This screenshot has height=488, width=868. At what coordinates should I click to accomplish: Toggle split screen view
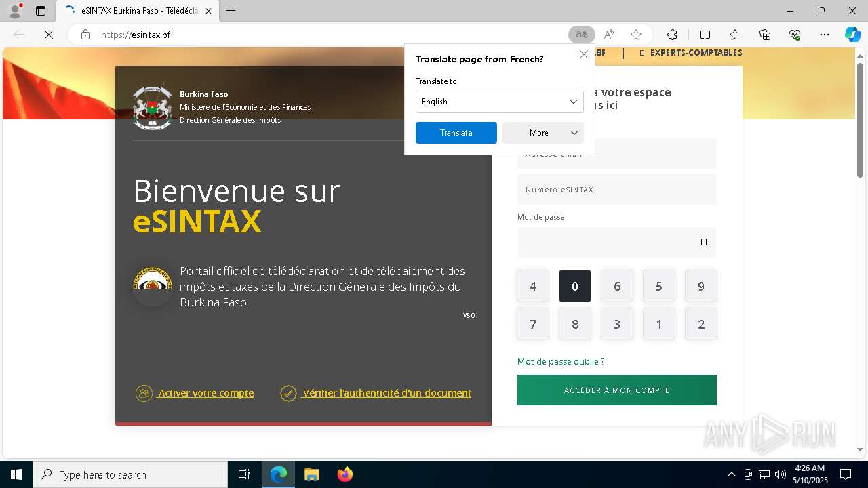click(705, 35)
